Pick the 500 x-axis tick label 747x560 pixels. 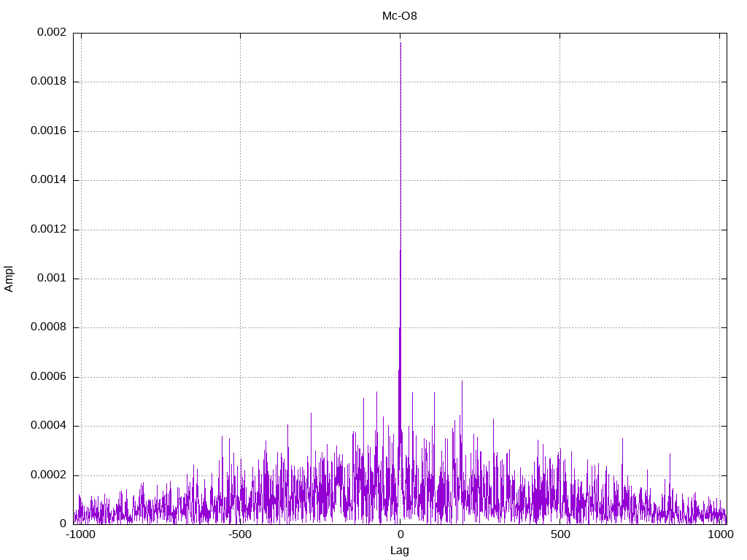click(560, 535)
